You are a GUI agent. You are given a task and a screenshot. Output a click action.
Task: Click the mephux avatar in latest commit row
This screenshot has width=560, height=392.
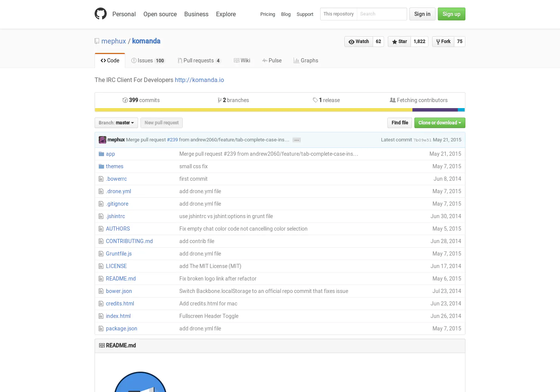[103, 140]
